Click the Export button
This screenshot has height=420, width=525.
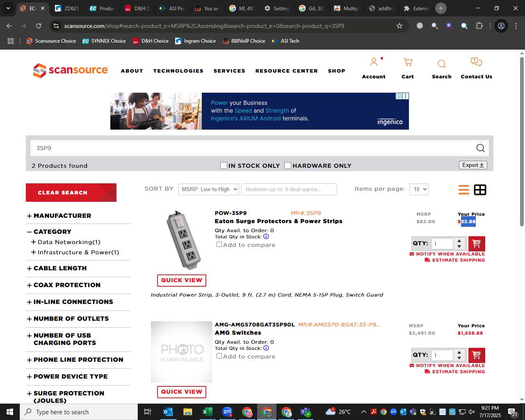point(473,165)
